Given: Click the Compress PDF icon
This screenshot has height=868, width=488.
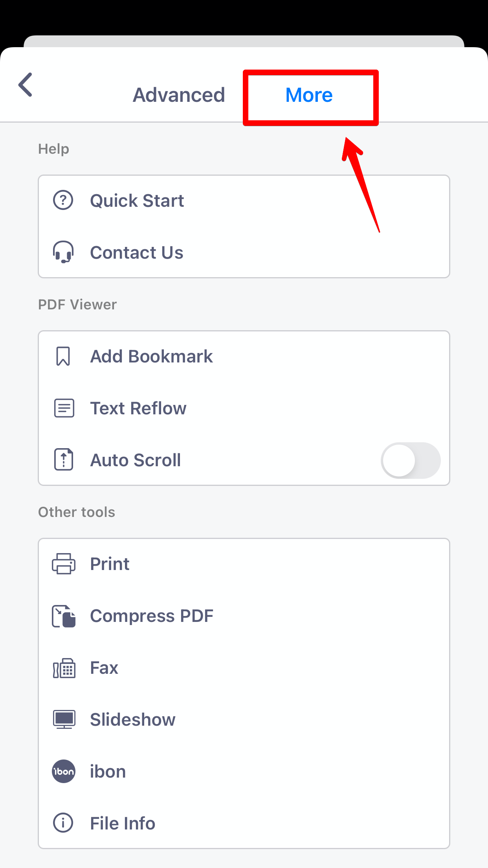Looking at the screenshot, I should (63, 615).
